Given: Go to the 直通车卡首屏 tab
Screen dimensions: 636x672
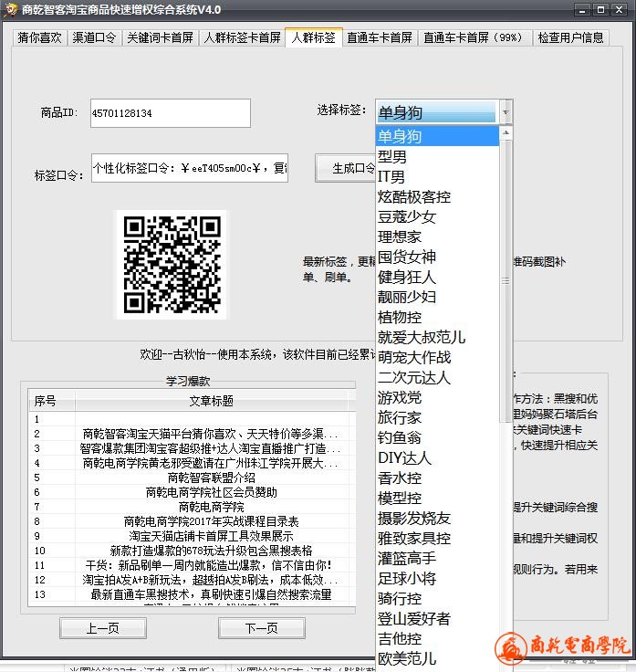Looking at the screenshot, I should pos(379,37).
